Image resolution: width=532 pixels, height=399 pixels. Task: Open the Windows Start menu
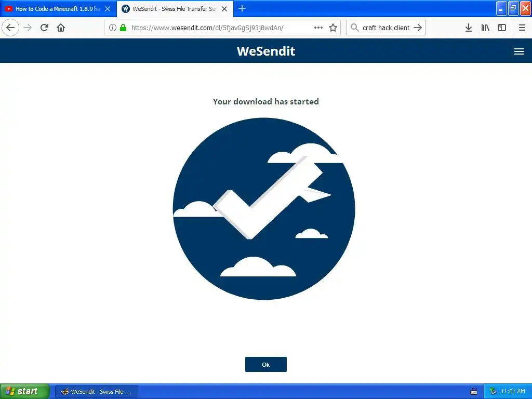coord(25,391)
